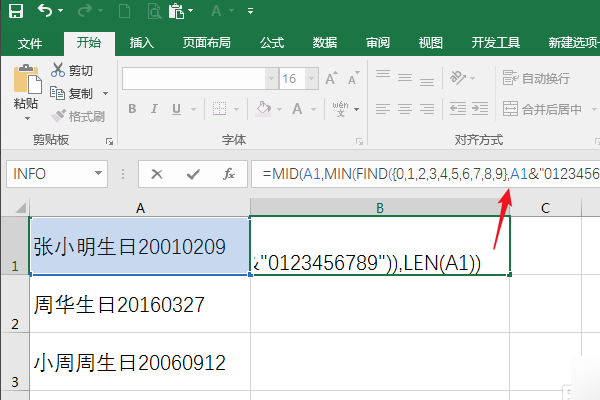
Task: Click the Decrease Font Size icon
Action: (x=354, y=78)
